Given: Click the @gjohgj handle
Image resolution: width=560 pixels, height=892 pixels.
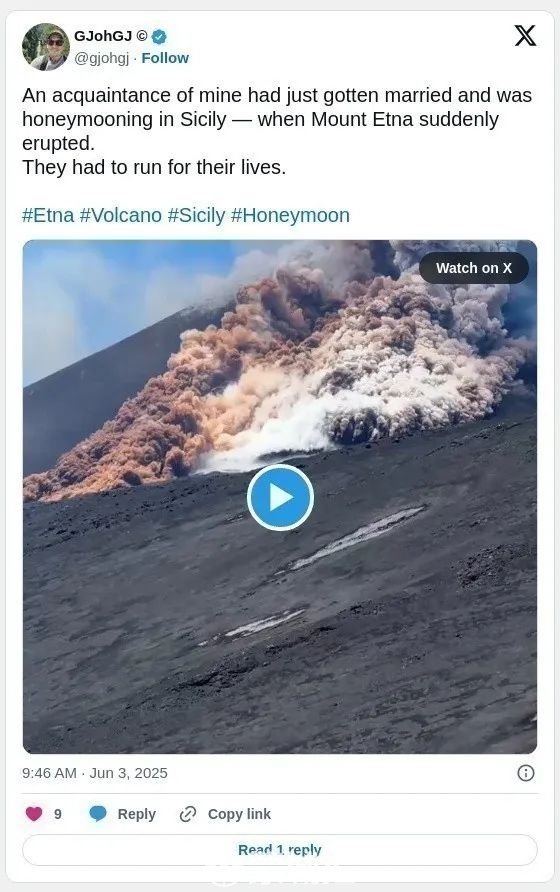Looking at the screenshot, I should [x=102, y=58].
